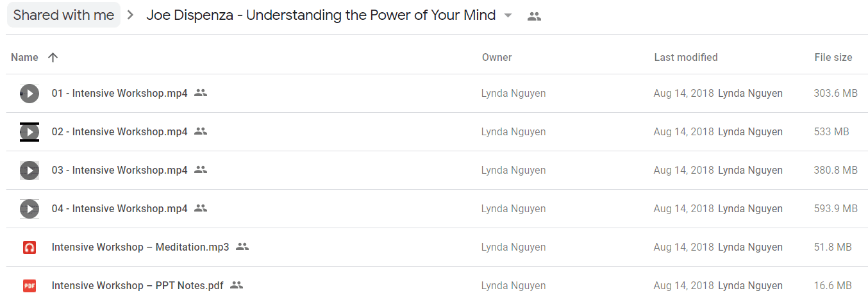This screenshot has height=300, width=868.
Task: Click the play icon for 03 - Intensive Workshop.mp4
Action: coord(29,171)
